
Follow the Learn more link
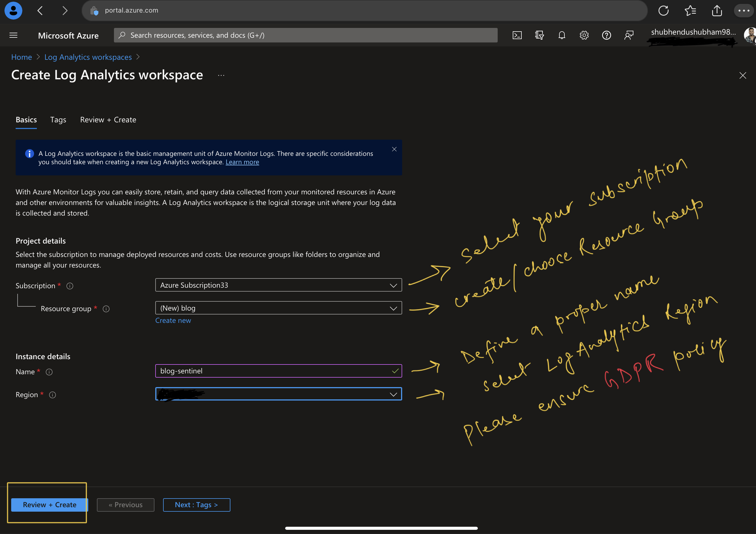tap(242, 162)
